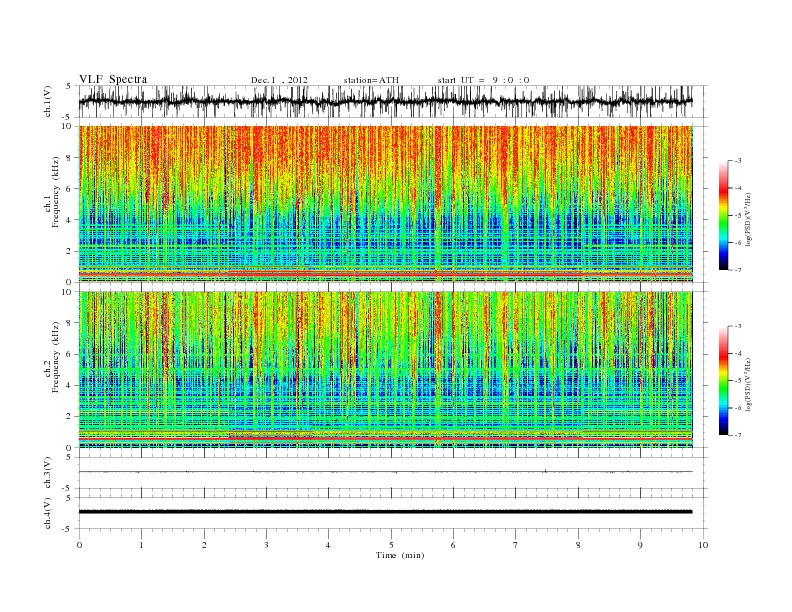The width and height of the screenshot is (792, 612).
Task: Click the time axis tick label "7"
Action: pyautogui.click(x=516, y=545)
